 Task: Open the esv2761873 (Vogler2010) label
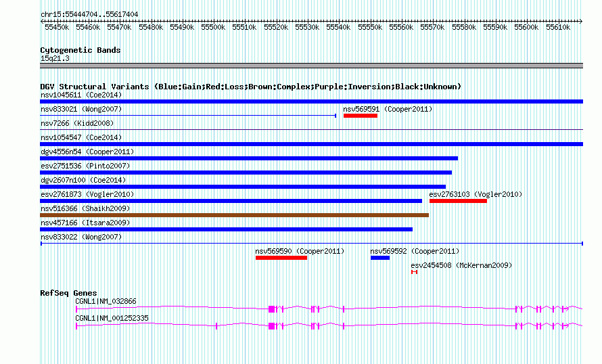tap(87, 194)
